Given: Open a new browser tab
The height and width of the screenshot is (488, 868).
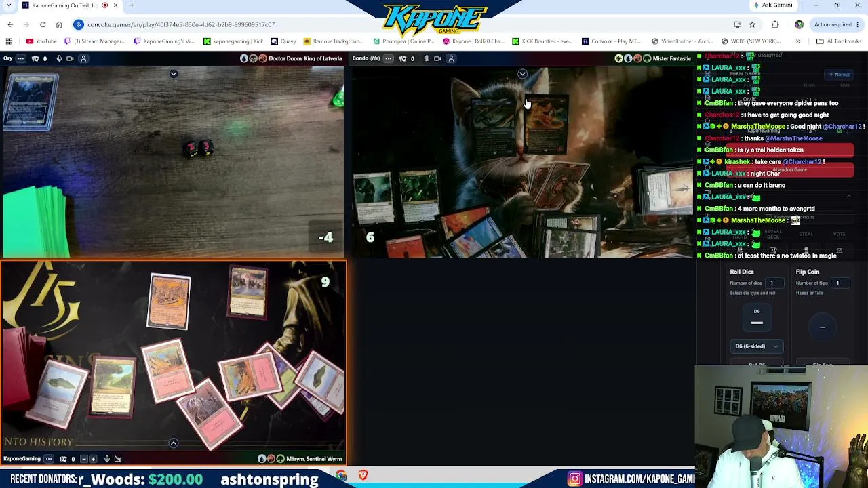Looking at the screenshot, I should click(132, 5).
